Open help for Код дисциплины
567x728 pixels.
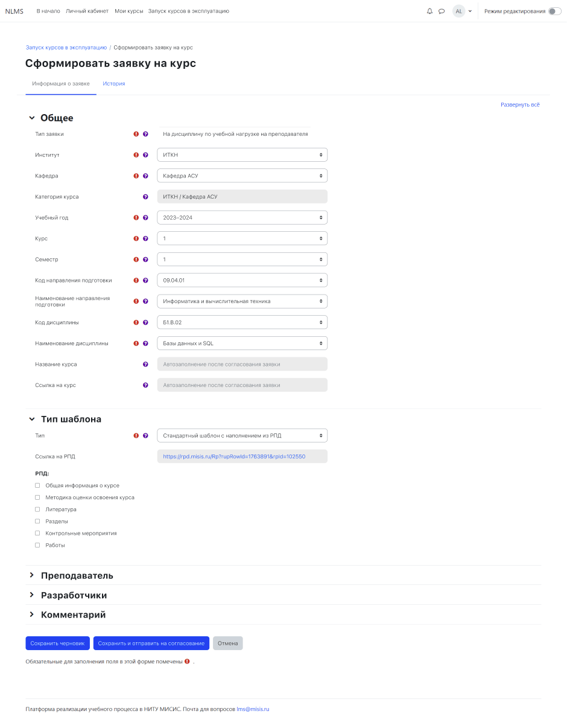145,322
